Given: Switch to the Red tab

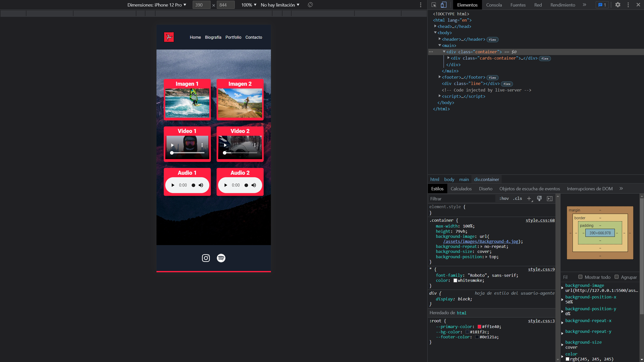Looking at the screenshot, I should (x=538, y=5).
